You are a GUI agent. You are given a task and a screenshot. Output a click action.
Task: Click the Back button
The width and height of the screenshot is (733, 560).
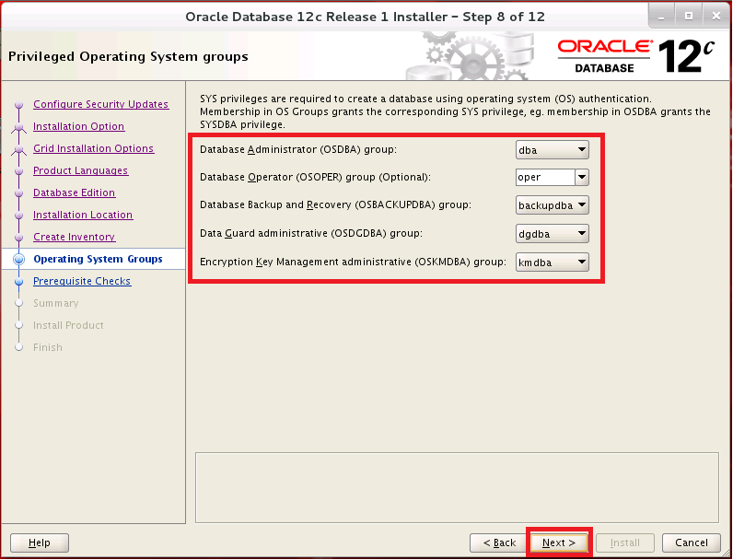499,542
